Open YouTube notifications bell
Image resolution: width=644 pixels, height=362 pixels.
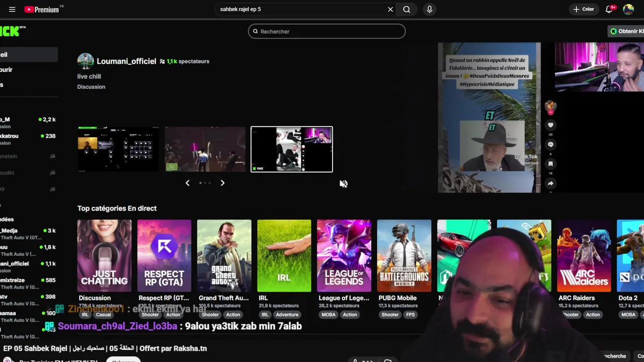609,9
